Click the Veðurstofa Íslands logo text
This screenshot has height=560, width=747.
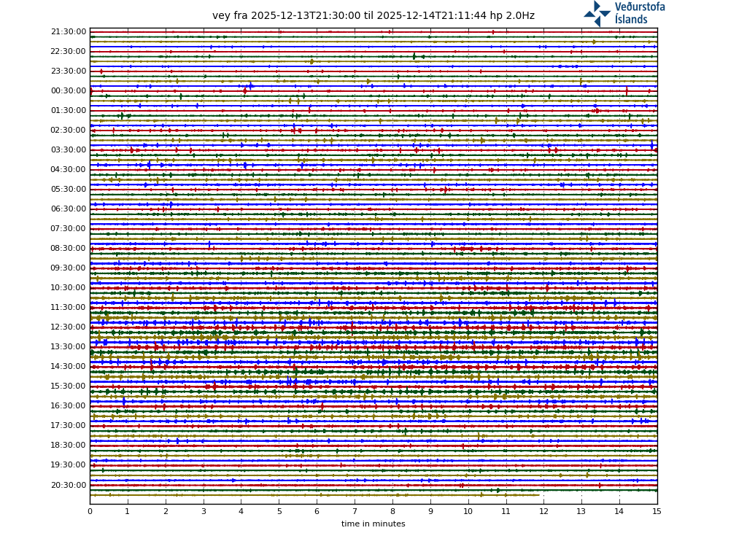[x=639, y=13]
